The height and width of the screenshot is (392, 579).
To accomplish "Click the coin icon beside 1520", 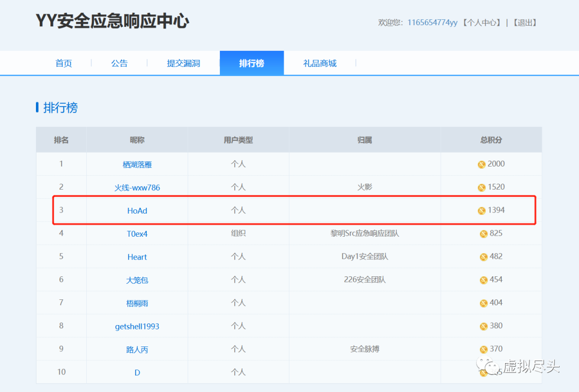I will [481, 188].
